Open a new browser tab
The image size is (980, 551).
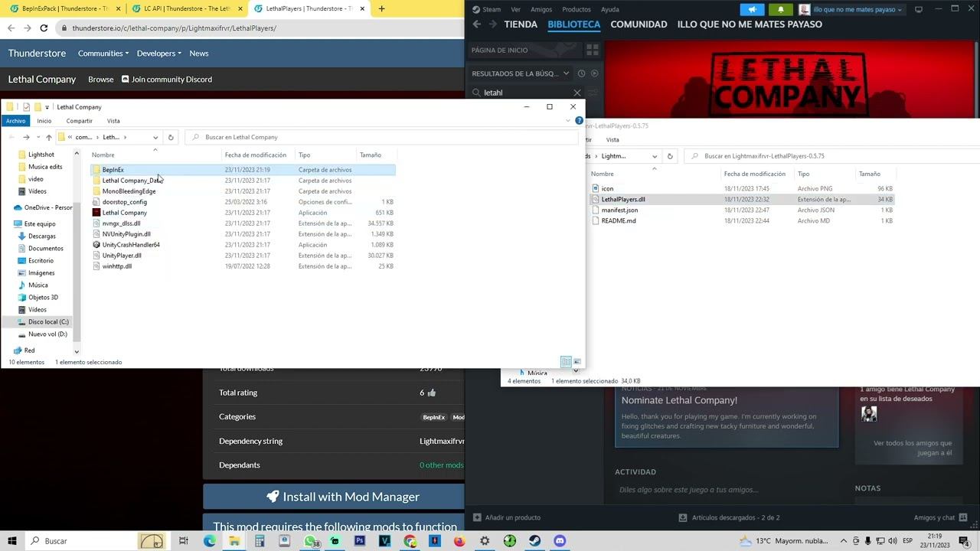(381, 8)
